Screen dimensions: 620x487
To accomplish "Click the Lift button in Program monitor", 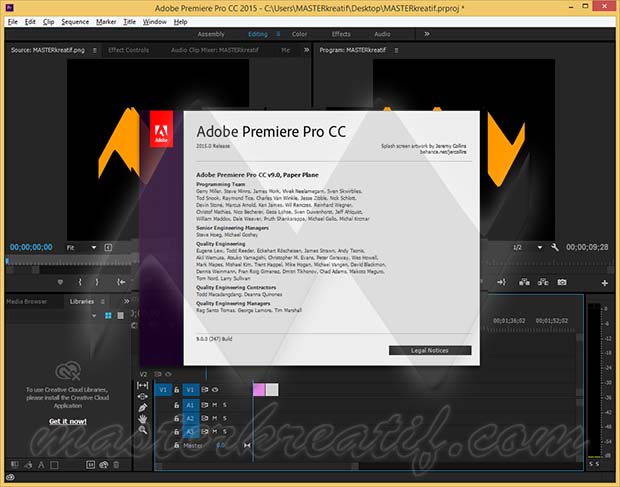I will click(524, 282).
